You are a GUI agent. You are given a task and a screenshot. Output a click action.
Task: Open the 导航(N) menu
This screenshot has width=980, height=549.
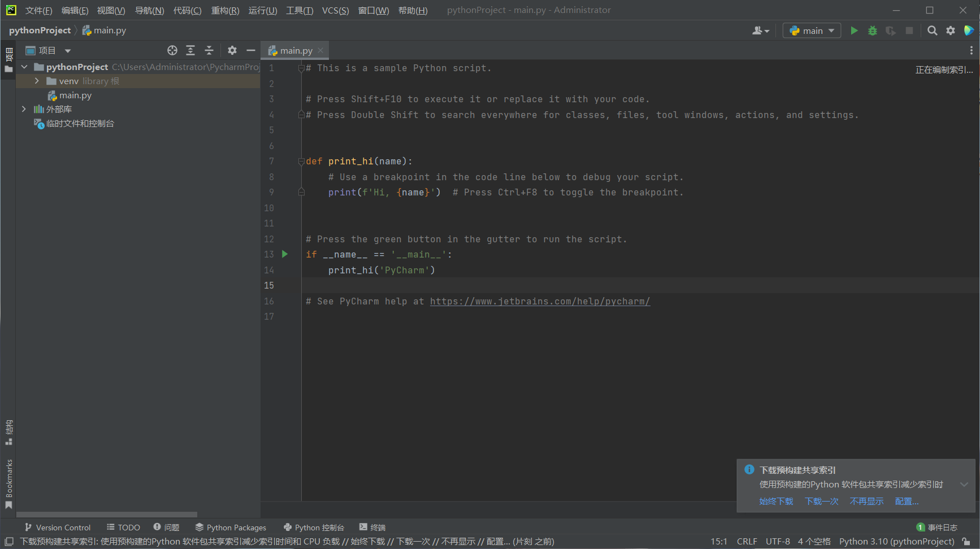coord(149,10)
